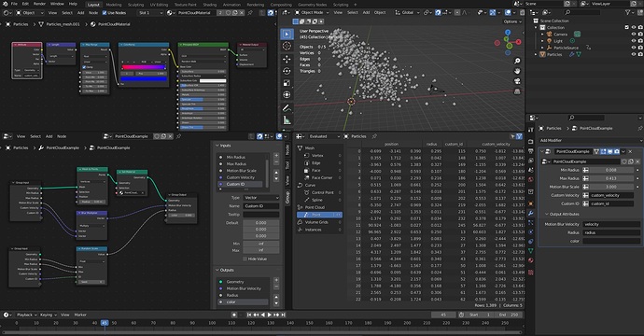
Task: Open the Slot 1 material slot dropdown
Action: click(x=150, y=13)
